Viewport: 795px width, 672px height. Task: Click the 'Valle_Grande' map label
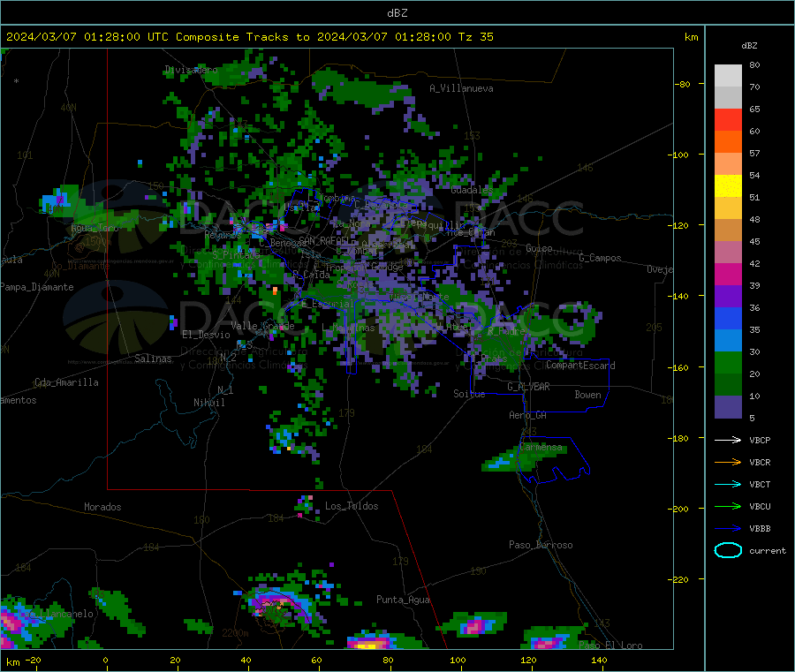[x=262, y=325]
